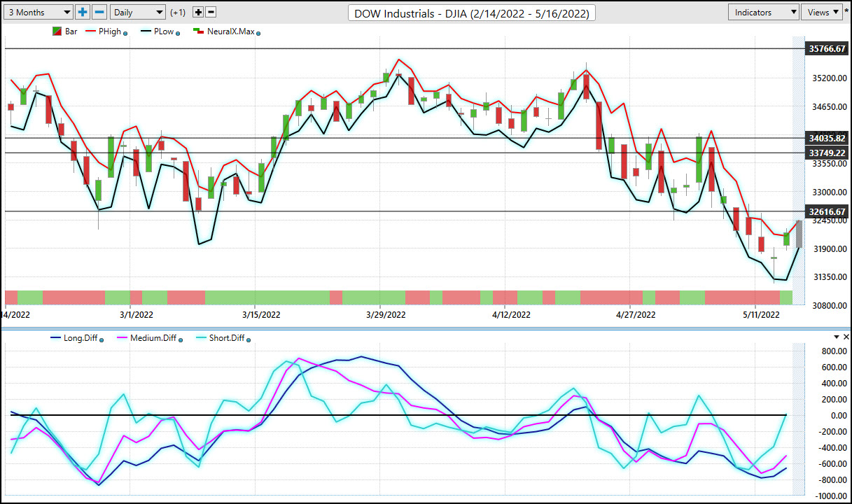Open the Indicators dropdown
The height and width of the screenshot is (504, 852).
coord(764,12)
